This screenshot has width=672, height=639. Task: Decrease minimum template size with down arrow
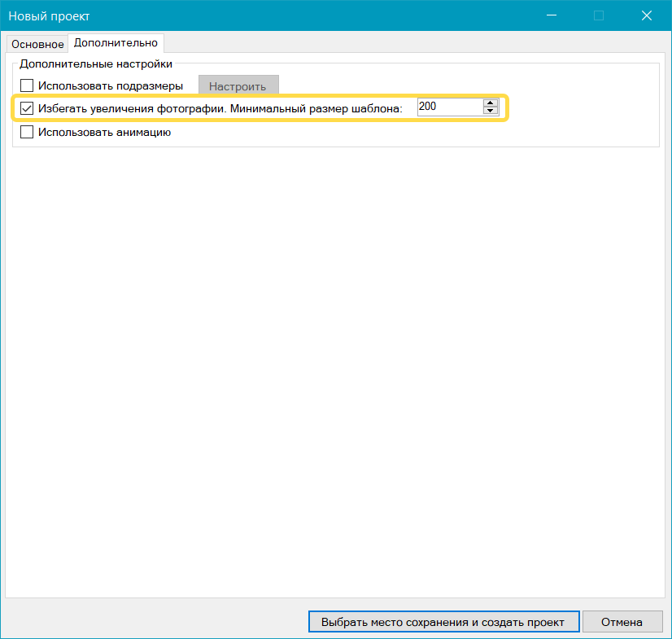490,111
